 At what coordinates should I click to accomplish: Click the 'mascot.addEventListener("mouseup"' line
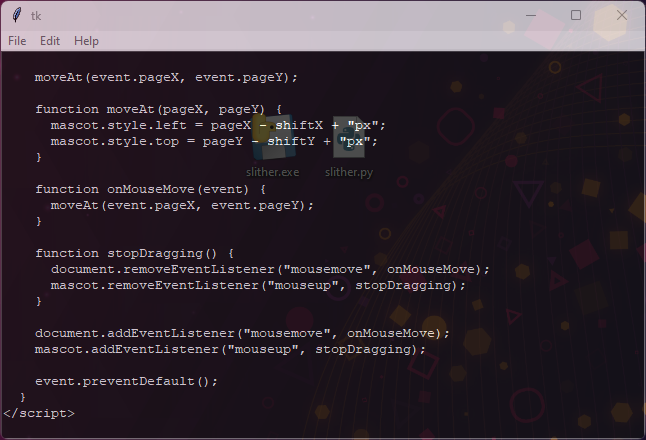(x=230, y=349)
